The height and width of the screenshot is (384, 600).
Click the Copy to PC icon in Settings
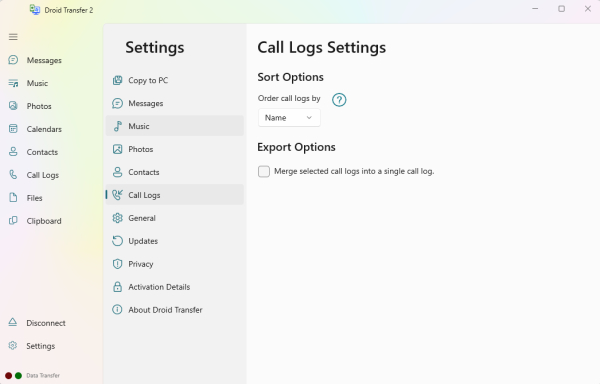coord(117,80)
